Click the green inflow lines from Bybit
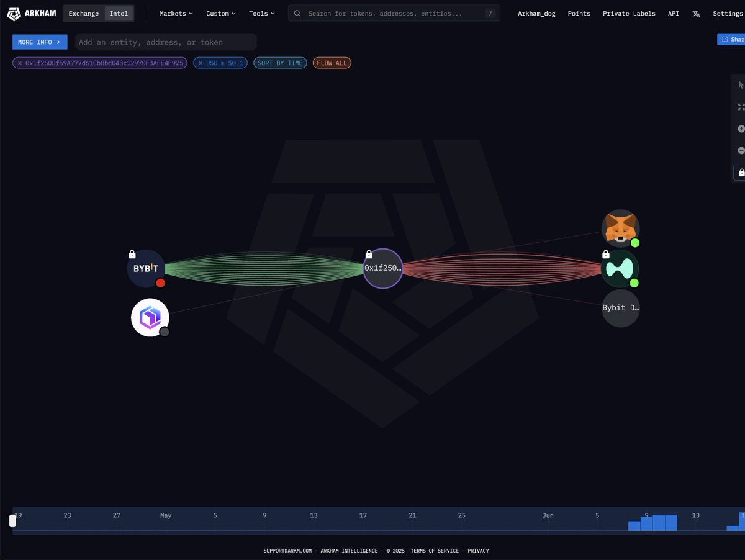Screen dimensions: 745x560 coord(264,269)
